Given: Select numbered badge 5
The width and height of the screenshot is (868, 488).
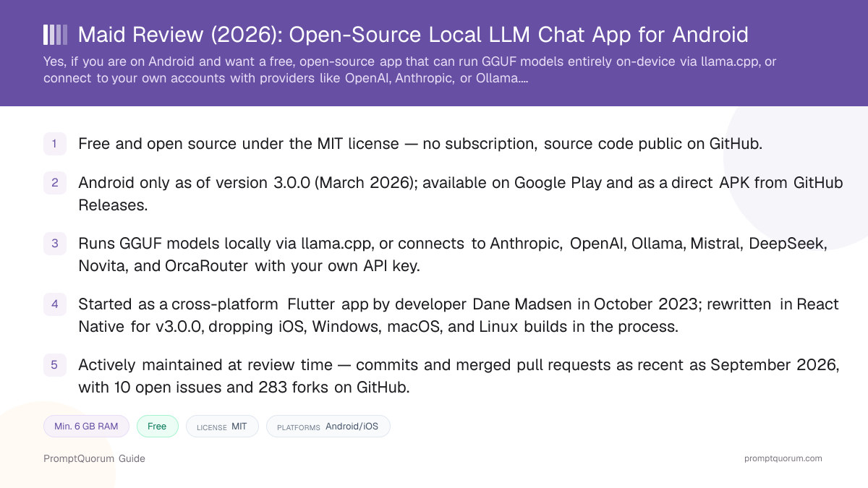Looking at the screenshot, I should coord(54,365).
